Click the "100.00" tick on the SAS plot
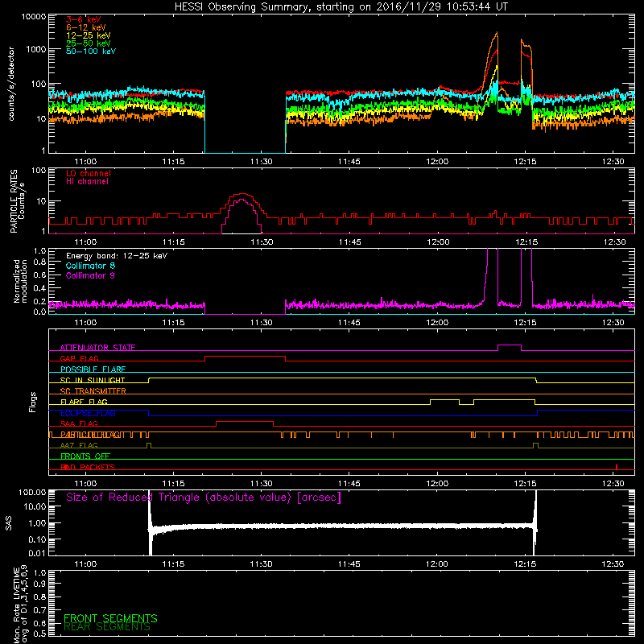 click(32, 492)
